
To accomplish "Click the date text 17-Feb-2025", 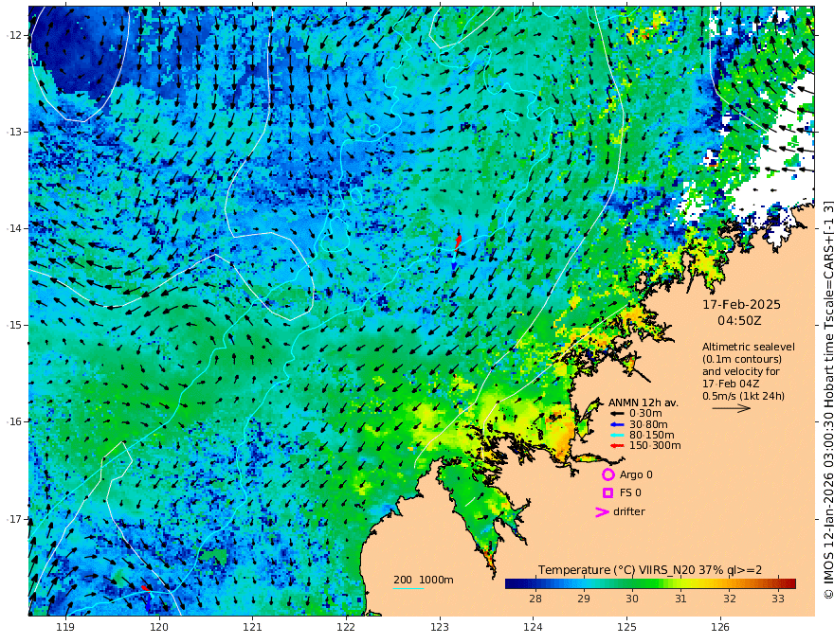I will (x=741, y=305).
